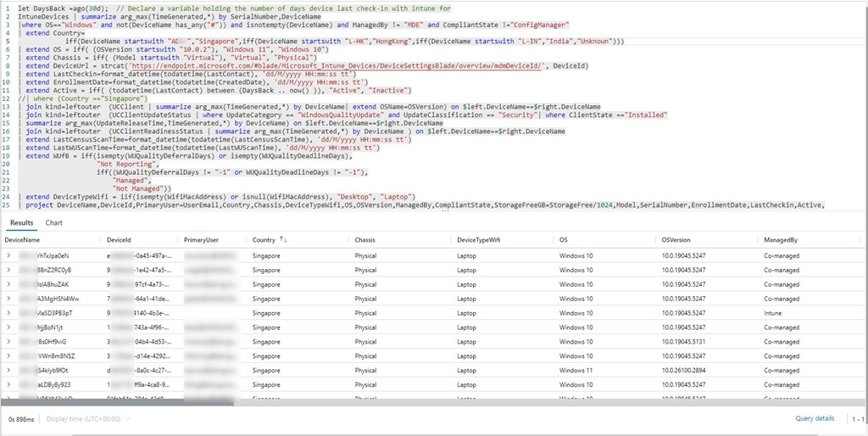
Task: Switch to the Chart tab
Action: tap(54, 223)
